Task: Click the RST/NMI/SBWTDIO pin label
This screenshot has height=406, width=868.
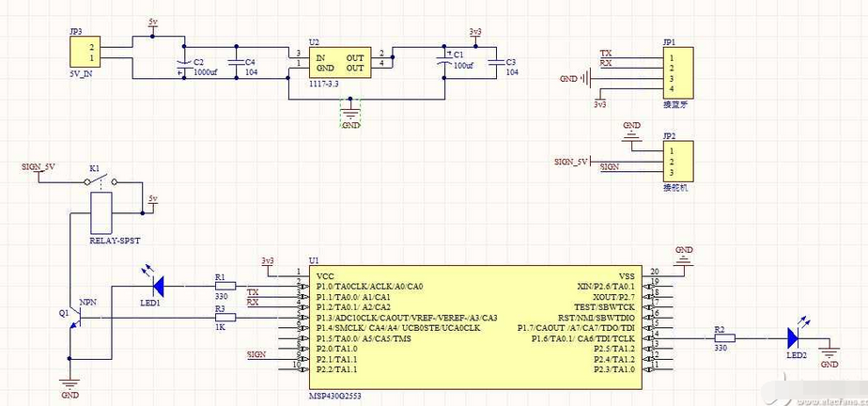Action: tap(597, 318)
